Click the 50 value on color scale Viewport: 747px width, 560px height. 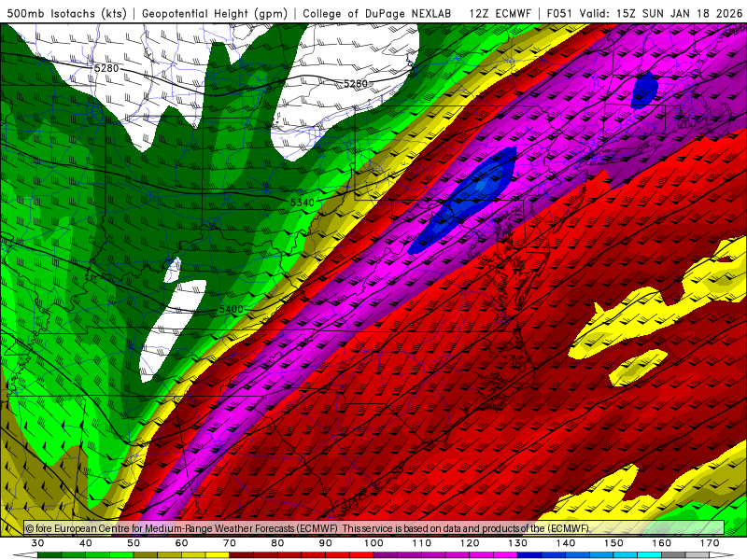pyautogui.click(x=134, y=543)
